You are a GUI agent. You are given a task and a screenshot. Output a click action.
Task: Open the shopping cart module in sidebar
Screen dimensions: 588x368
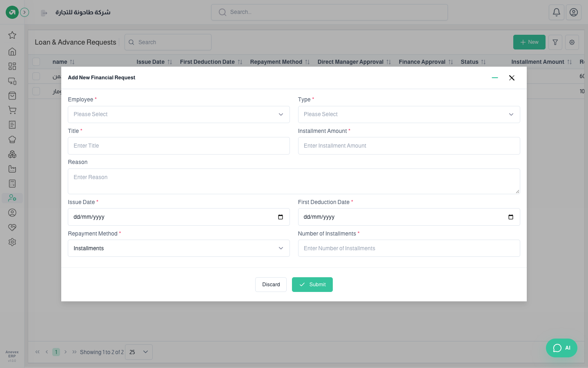[12, 110]
